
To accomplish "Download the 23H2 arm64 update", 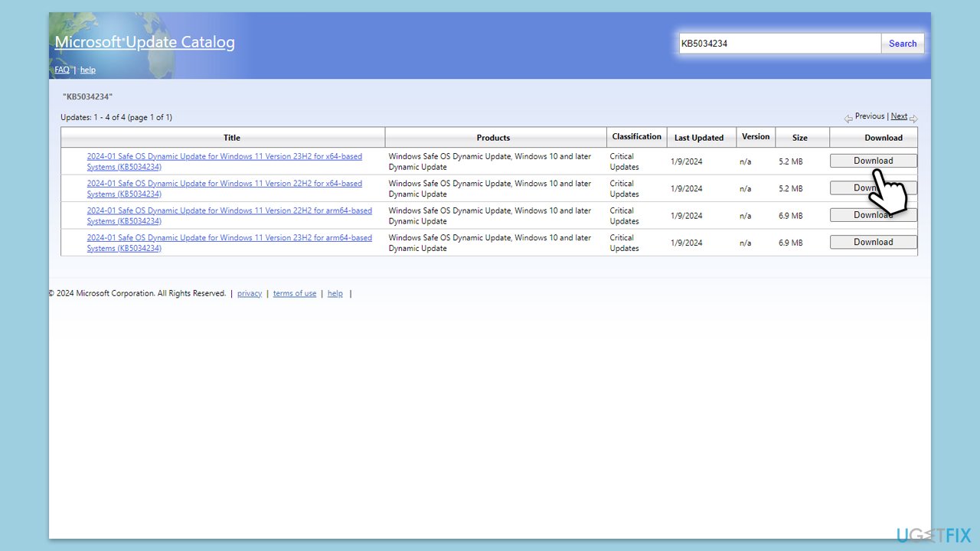I will (x=874, y=242).
